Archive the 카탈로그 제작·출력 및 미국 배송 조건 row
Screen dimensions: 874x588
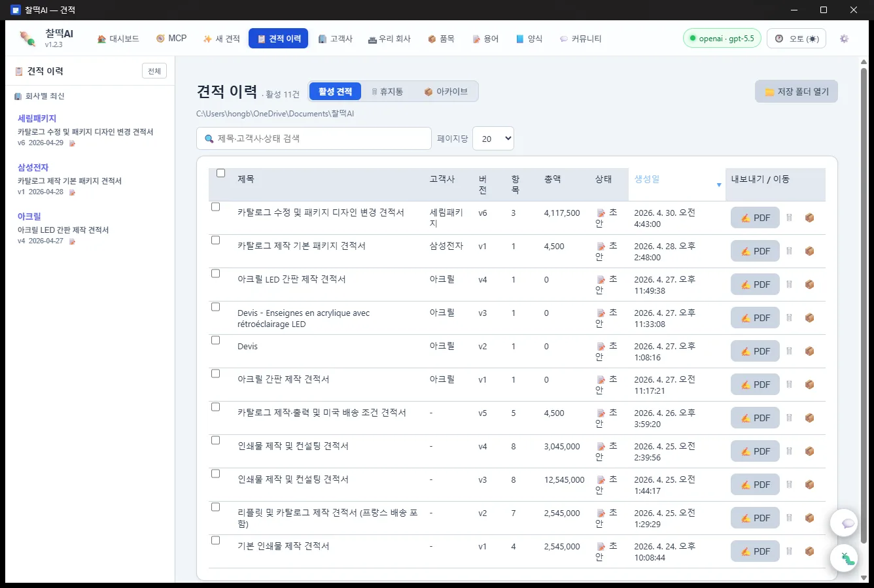(809, 418)
